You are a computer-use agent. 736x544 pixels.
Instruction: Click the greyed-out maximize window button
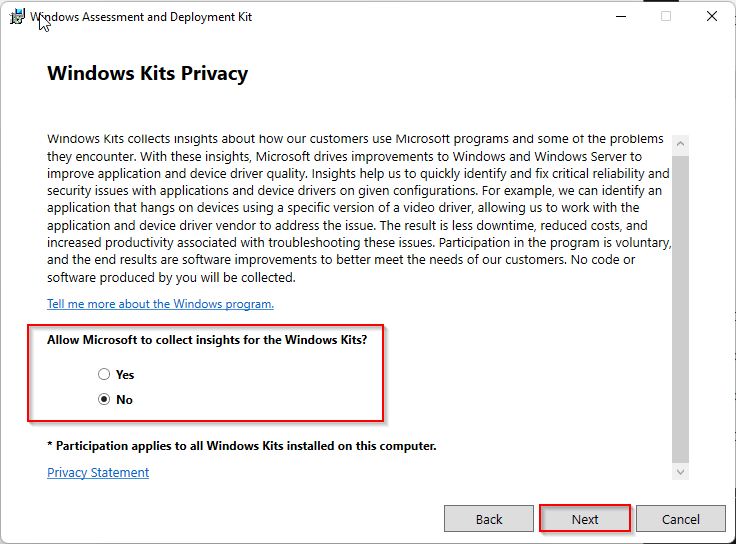tap(666, 17)
